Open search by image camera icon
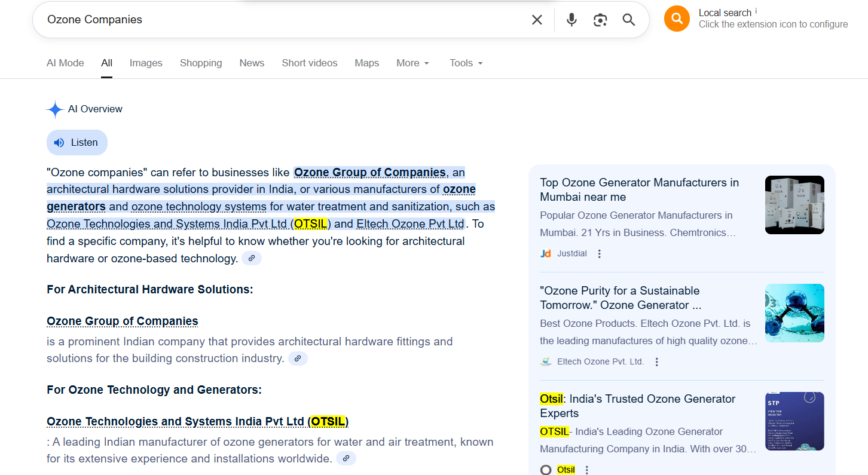 point(600,20)
